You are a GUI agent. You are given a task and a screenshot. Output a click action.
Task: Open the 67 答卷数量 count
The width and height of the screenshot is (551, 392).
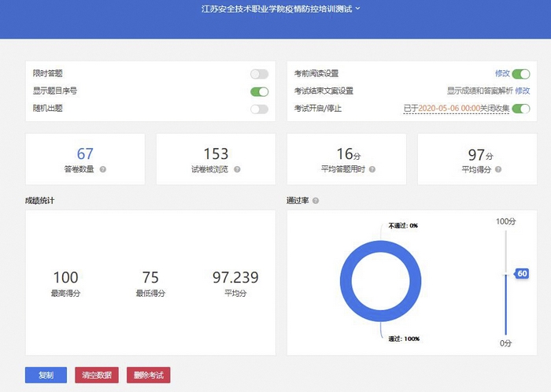pyautogui.click(x=85, y=154)
